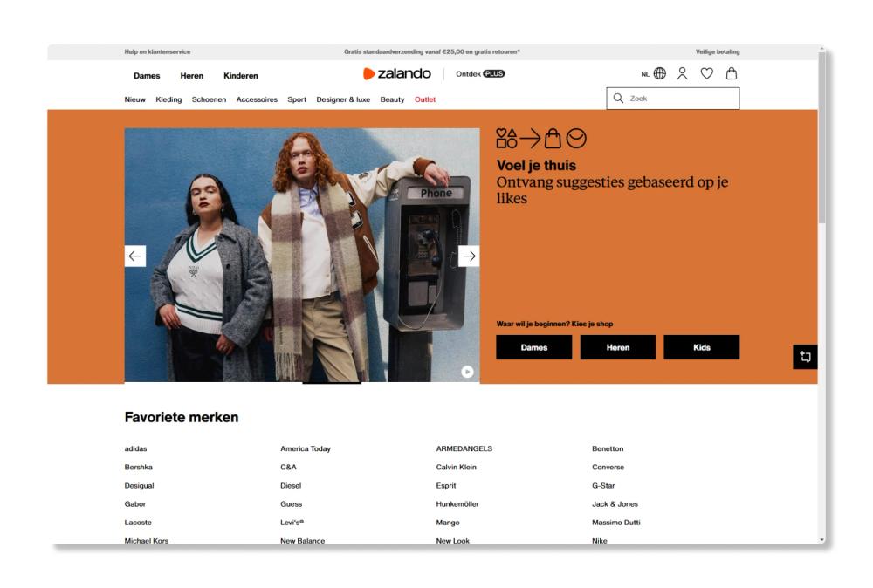This screenshot has width=873, height=588.
Task: Click the Zoek search field
Action: click(672, 99)
